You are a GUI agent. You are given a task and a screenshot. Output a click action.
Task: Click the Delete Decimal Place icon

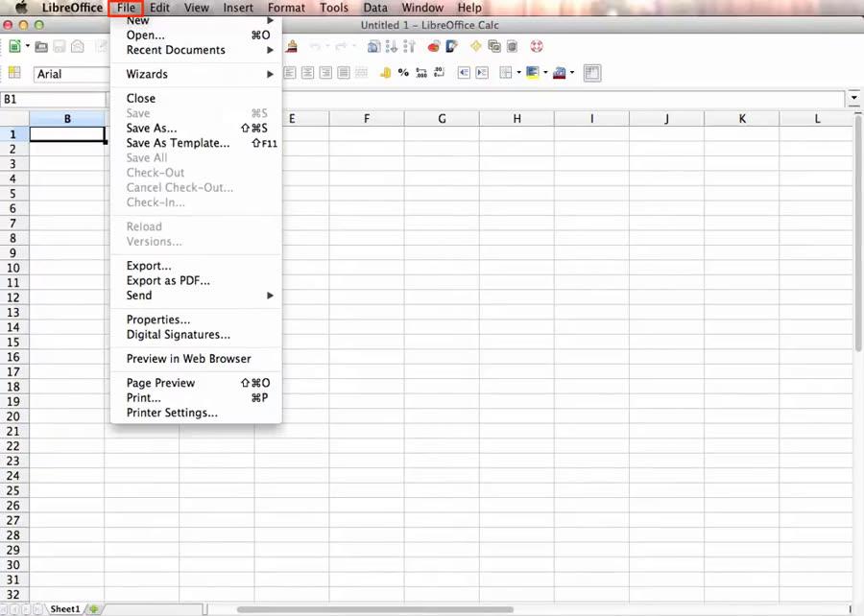click(439, 73)
